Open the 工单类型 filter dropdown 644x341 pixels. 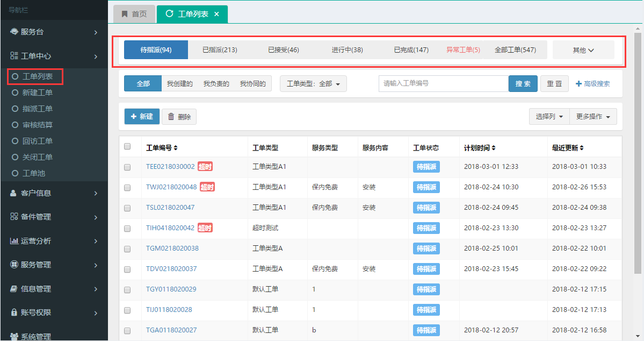coord(313,83)
